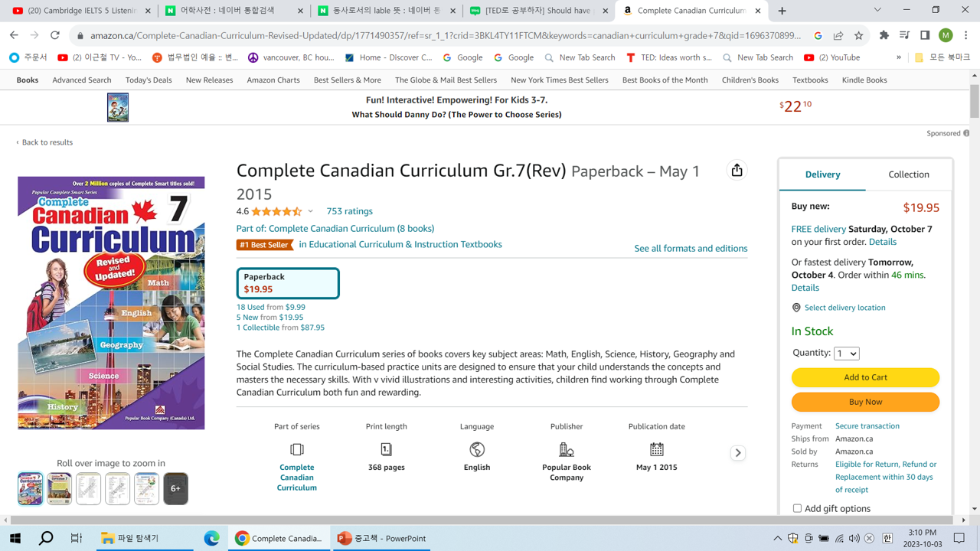This screenshot has width=980, height=551.
Task: Open the 모든 북마크 bookmarks folder
Action: click(x=942, y=57)
